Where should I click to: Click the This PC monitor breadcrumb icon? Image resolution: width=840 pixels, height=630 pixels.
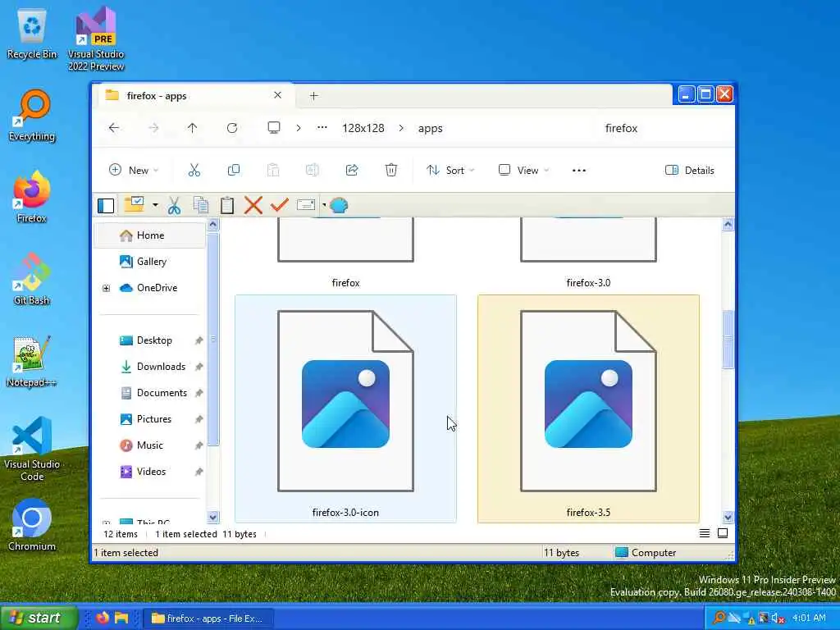[274, 127]
